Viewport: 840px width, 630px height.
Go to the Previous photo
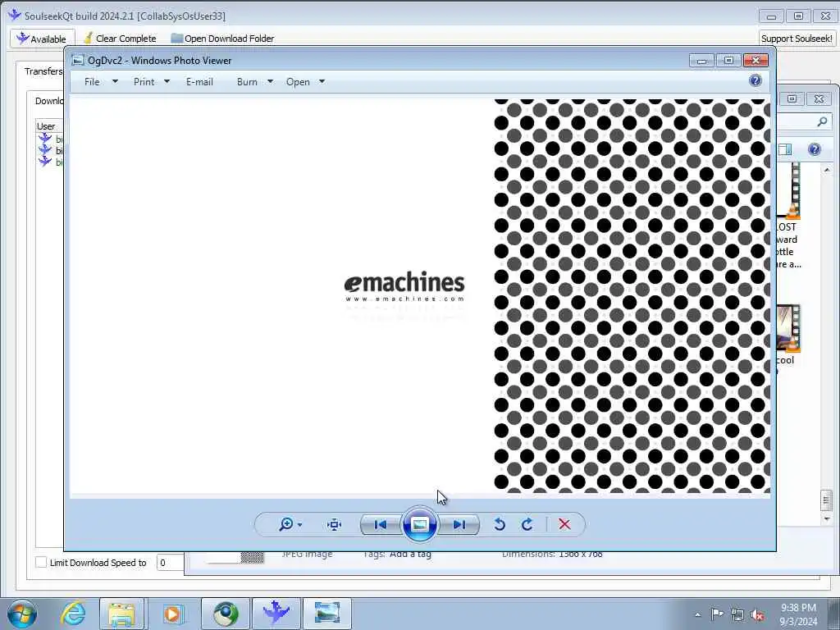[x=381, y=524]
